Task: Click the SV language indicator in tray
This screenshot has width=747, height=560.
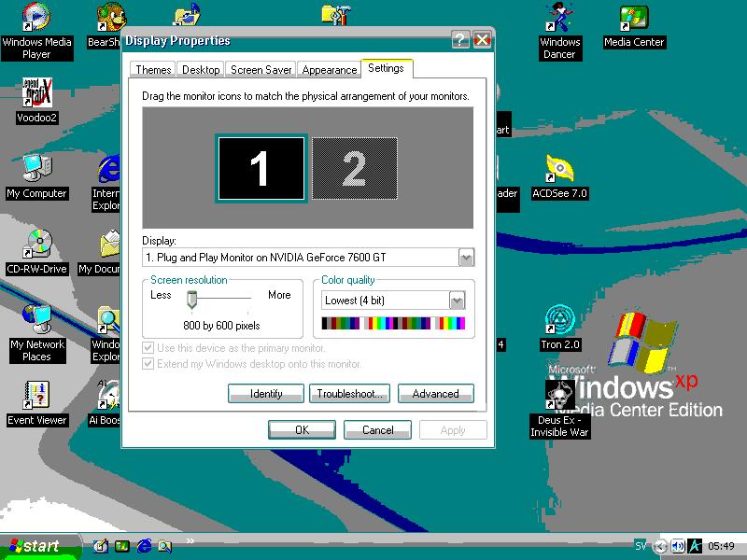Action: (641, 546)
